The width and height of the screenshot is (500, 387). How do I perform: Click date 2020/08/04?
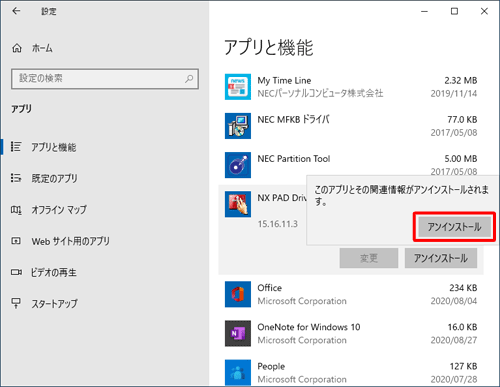(x=454, y=301)
